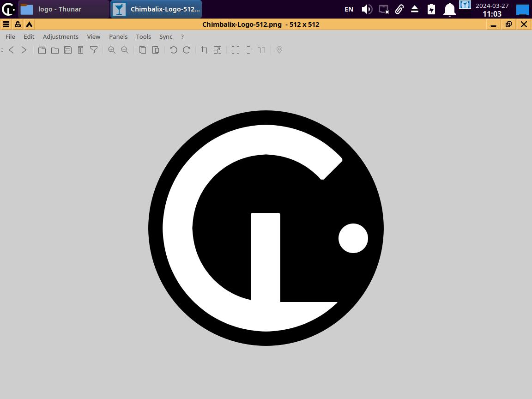Rotate image clockwise
Image resolution: width=532 pixels, height=399 pixels.
coord(186,50)
